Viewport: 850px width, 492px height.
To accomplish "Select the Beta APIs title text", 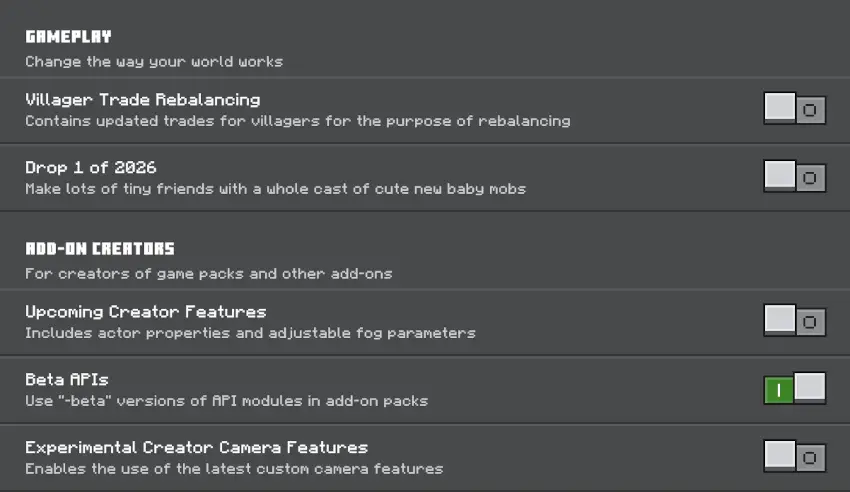I will [66, 379].
